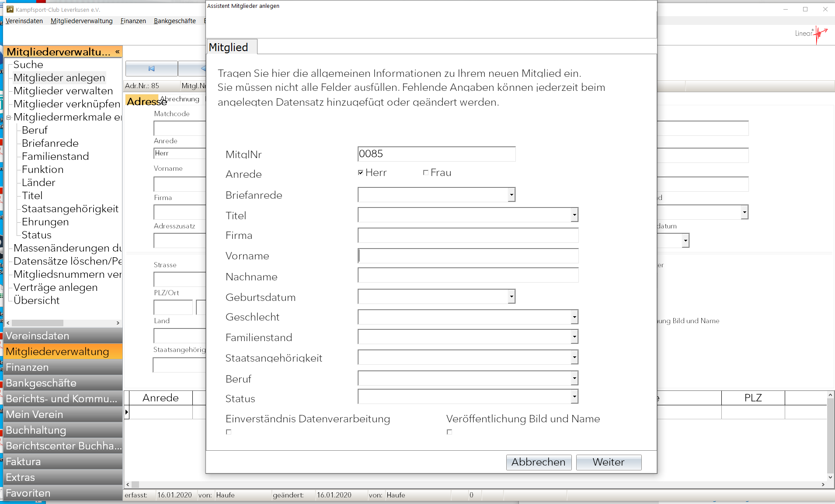
Task: Open the Finanzen menu
Action: point(133,21)
